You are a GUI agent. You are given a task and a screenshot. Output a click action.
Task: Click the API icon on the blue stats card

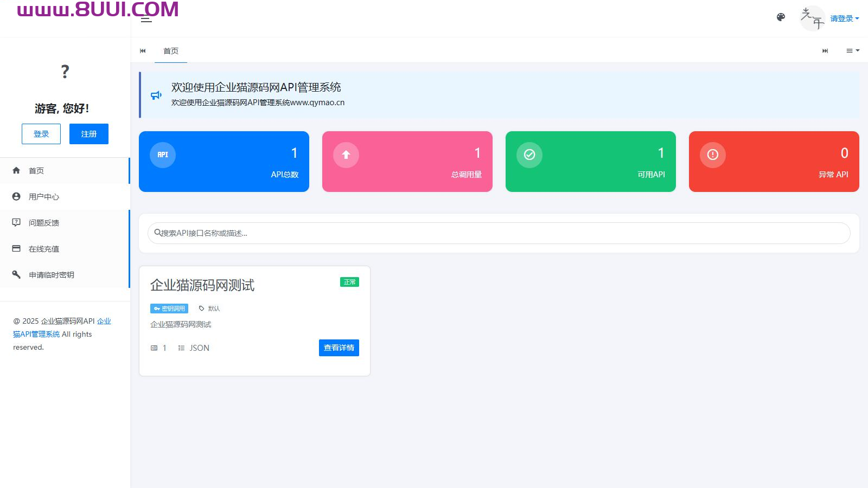(x=162, y=155)
